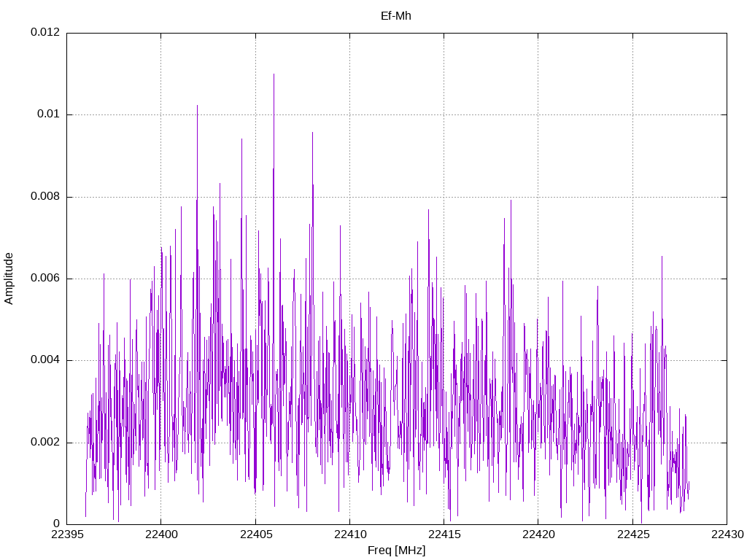Viewport: 747px width, 560px height.
Task: Click the spectrum peak near 22408 MHz
Action: click(312, 133)
